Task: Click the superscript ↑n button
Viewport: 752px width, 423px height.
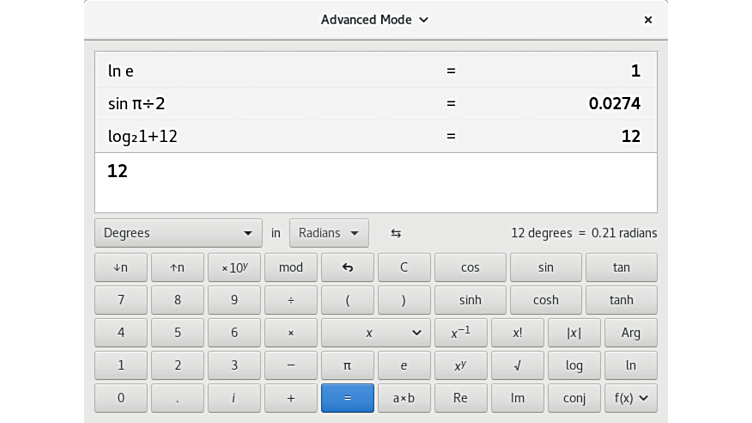Action: click(x=177, y=268)
